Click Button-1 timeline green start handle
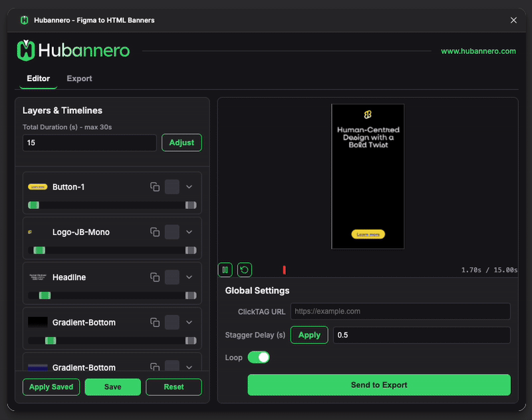 34,205
